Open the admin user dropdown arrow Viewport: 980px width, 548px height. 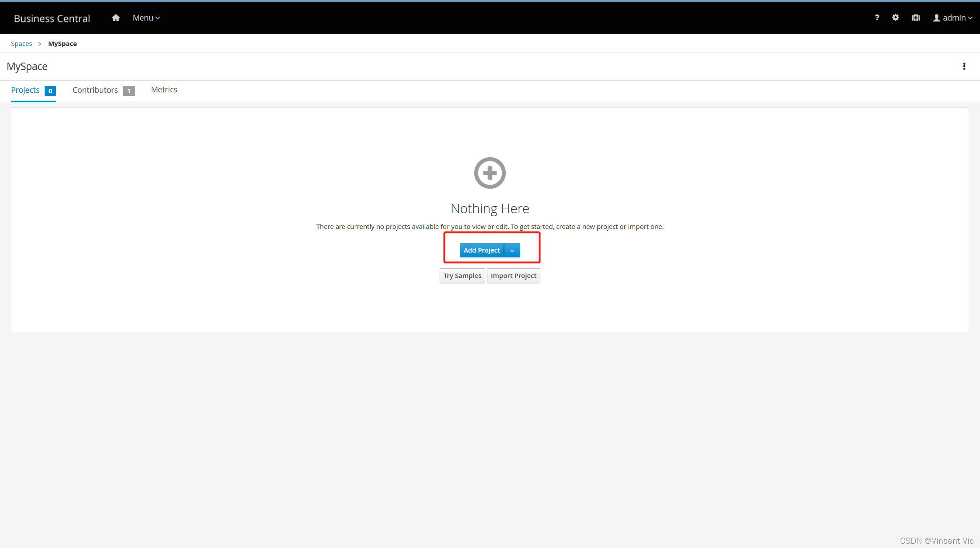[x=970, y=18]
